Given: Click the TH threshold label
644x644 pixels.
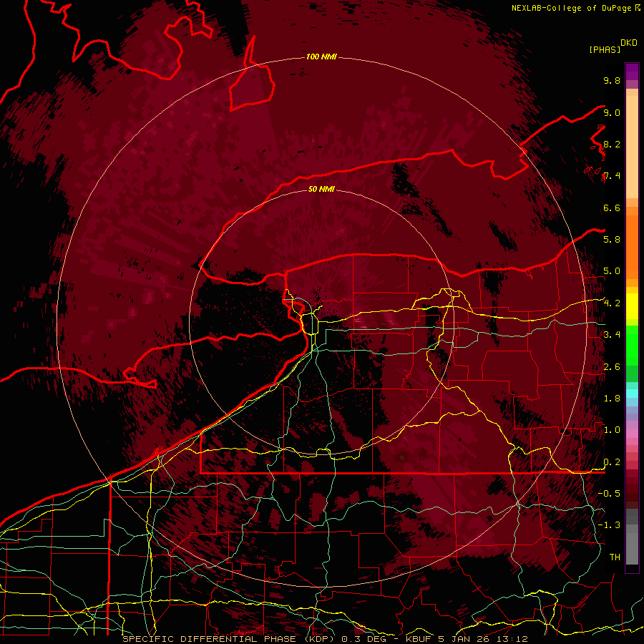Looking at the screenshot, I should pos(615,557).
